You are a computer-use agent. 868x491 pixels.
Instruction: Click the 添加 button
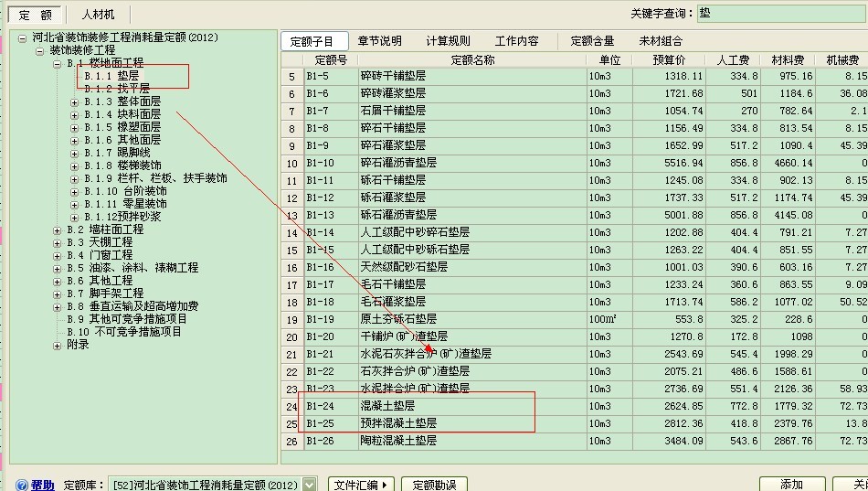791,484
